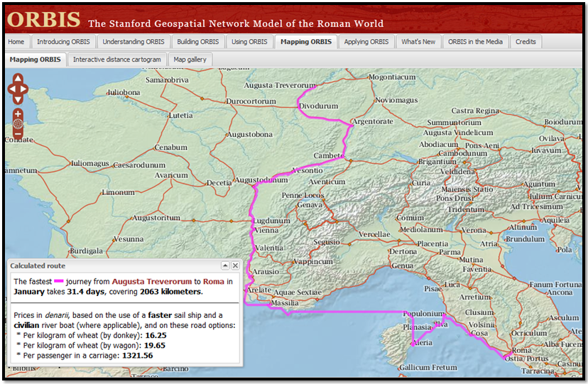Collapse the Calculated route panel
588x384 pixels.
click(x=225, y=265)
